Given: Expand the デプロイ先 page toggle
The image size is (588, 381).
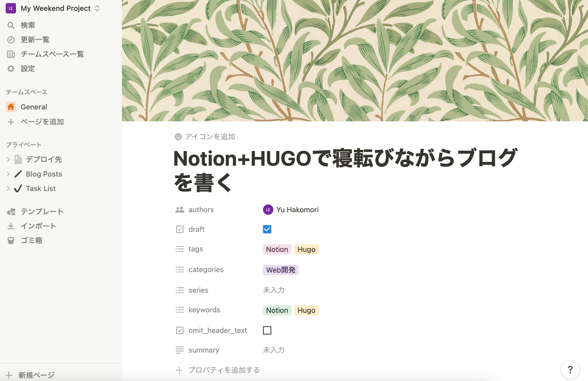Looking at the screenshot, I should tap(8, 160).
